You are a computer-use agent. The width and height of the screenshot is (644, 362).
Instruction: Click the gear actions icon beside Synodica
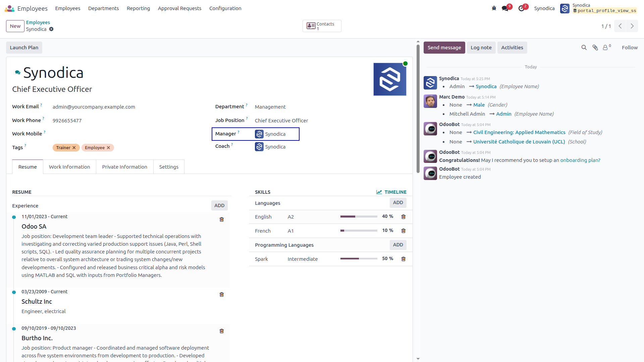tap(51, 29)
